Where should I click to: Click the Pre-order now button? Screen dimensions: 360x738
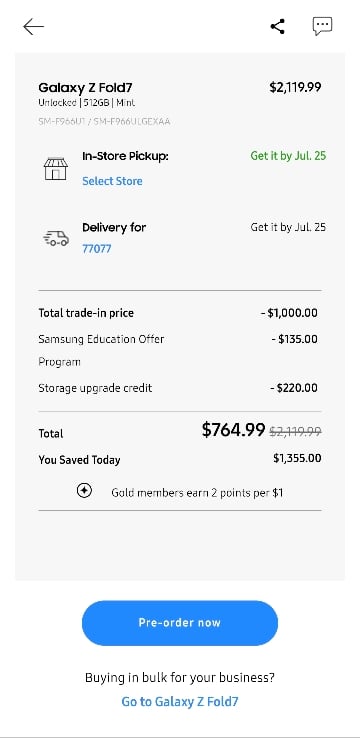180,623
